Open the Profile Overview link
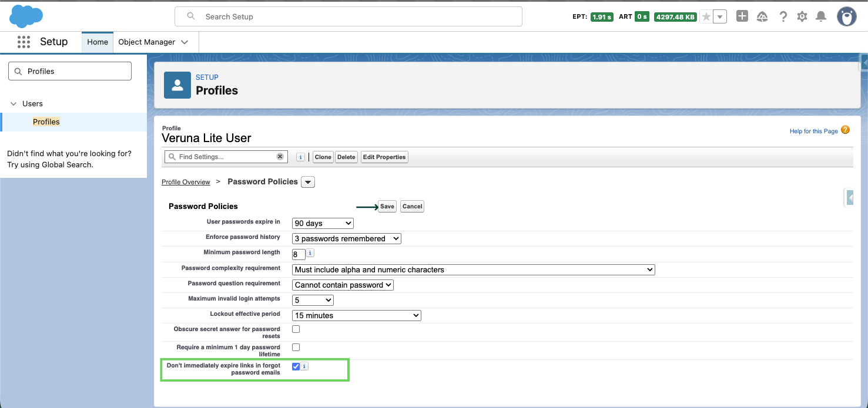The image size is (868, 408). point(186,182)
